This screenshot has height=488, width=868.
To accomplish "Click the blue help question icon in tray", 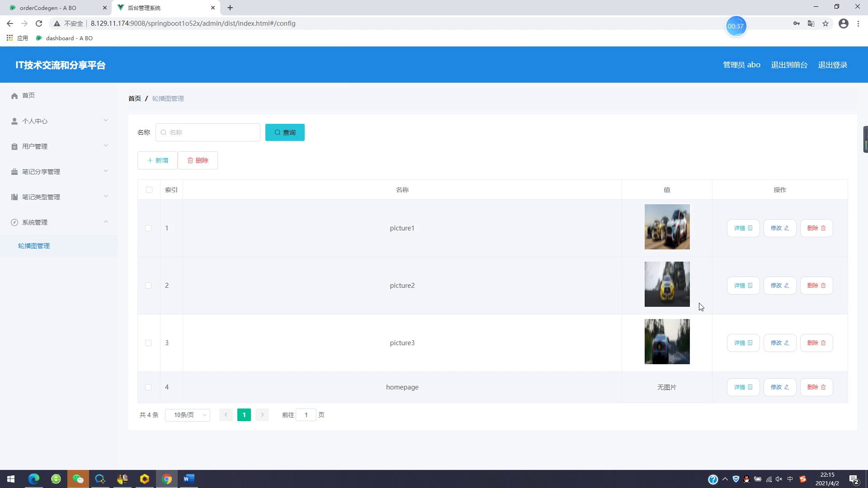I will (x=713, y=479).
